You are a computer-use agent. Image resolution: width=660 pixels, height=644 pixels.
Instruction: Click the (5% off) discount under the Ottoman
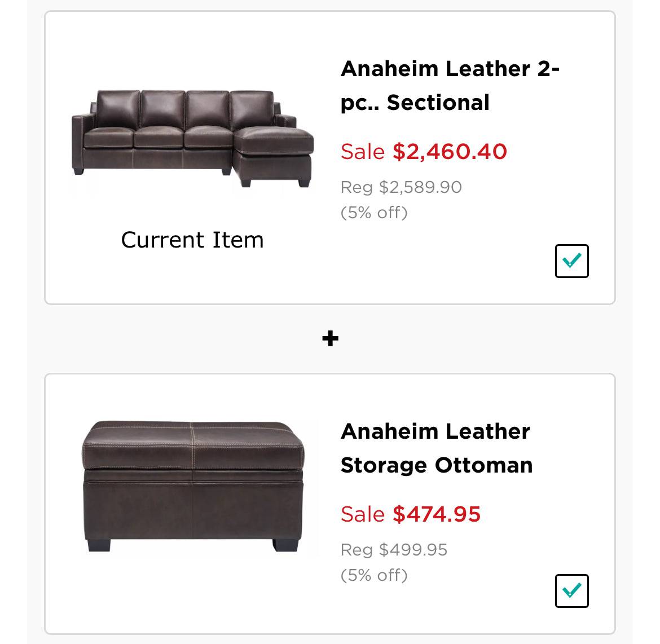[374, 575]
